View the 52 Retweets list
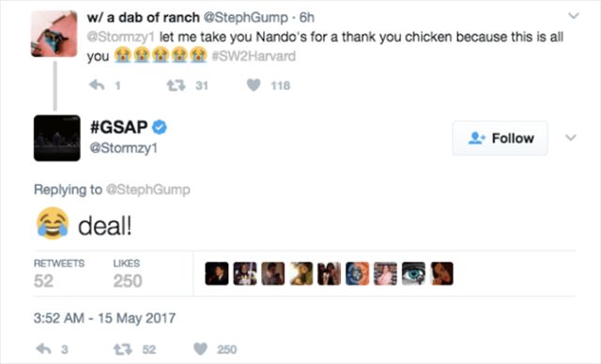601x364 pixels. (x=59, y=274)
